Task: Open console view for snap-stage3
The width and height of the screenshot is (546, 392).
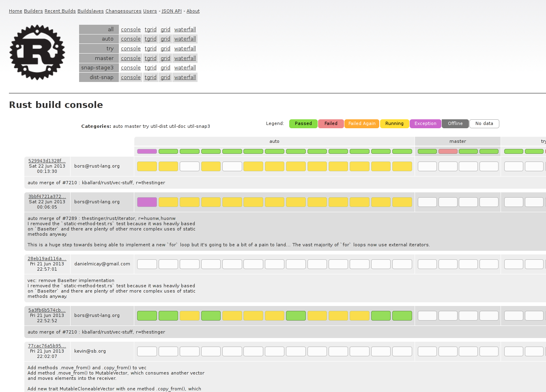Action: click(131, 68)
